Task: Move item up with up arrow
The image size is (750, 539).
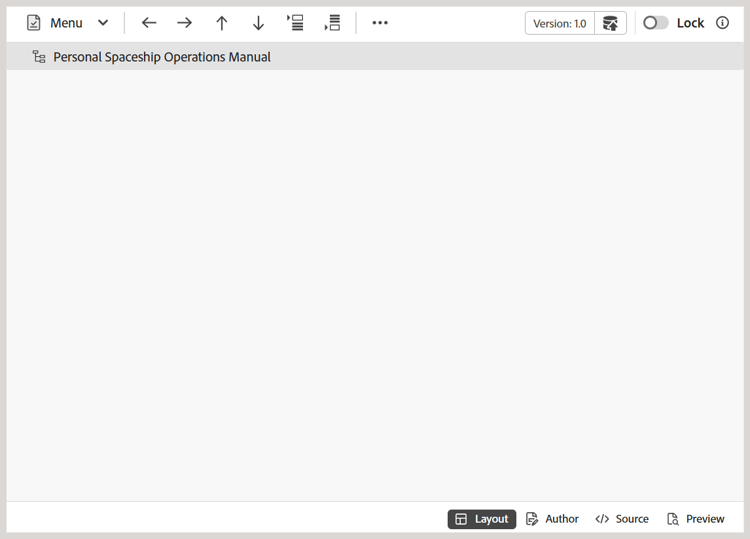Action: (221, 23)
